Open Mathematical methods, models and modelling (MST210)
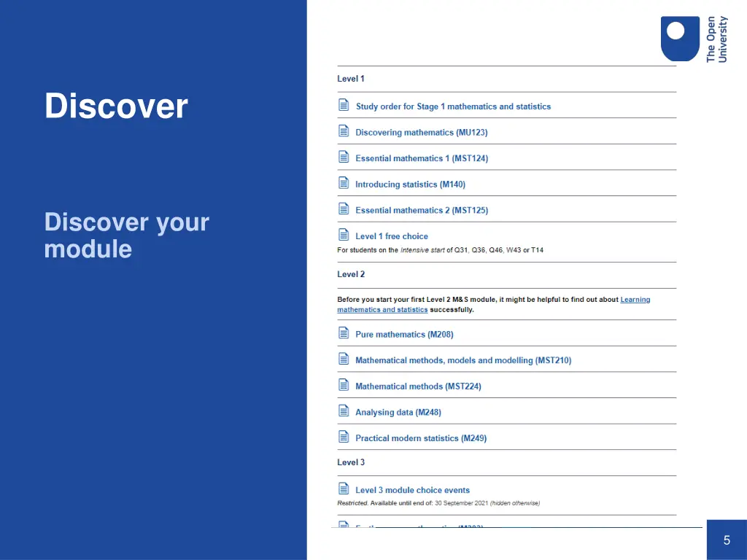The width and height of the screenshot is (747, 560). tap(463, 360)
